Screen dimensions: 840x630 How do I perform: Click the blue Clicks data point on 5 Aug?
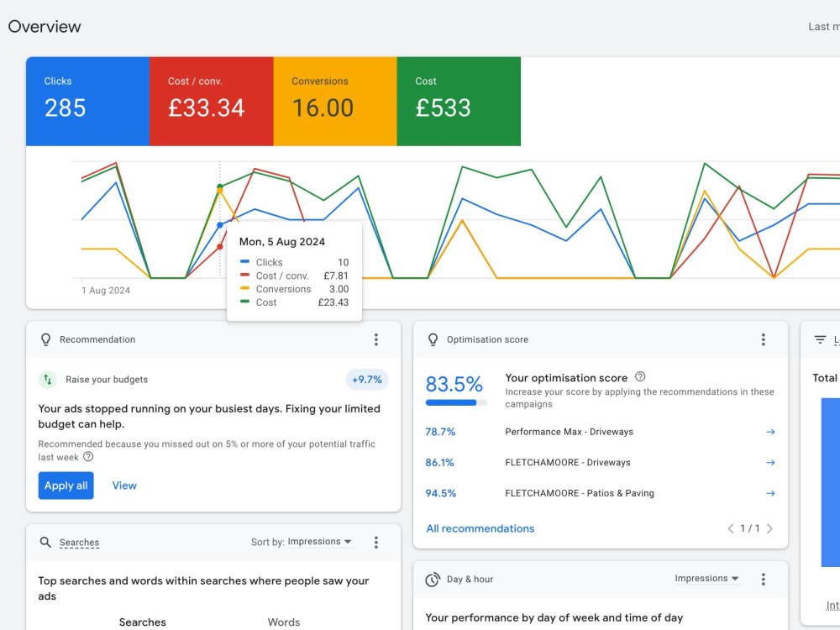click(x=219, y=225)
